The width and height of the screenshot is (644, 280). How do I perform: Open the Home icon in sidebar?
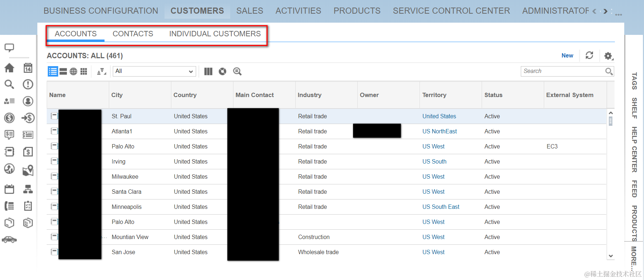pyautogui.click(x=9, y=68)
